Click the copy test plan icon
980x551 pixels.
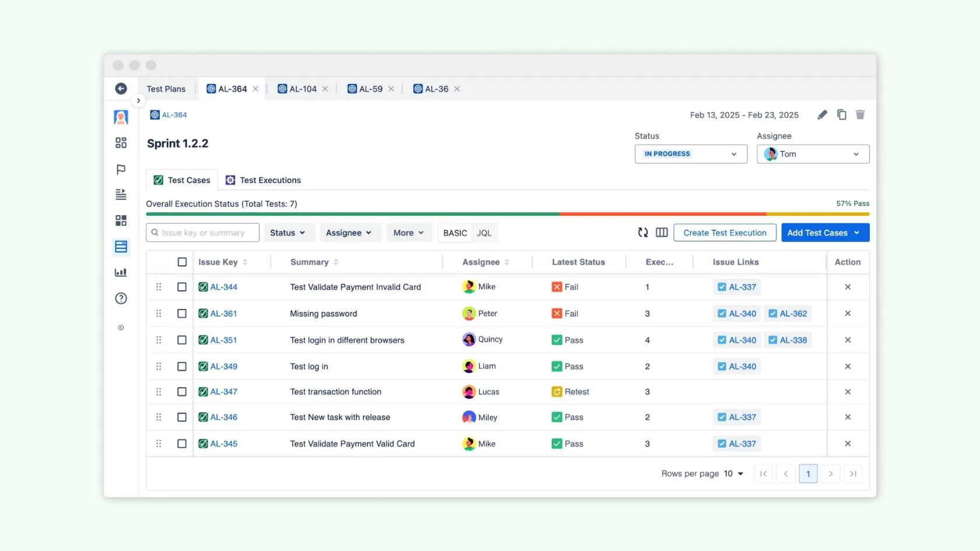(841, 115)
